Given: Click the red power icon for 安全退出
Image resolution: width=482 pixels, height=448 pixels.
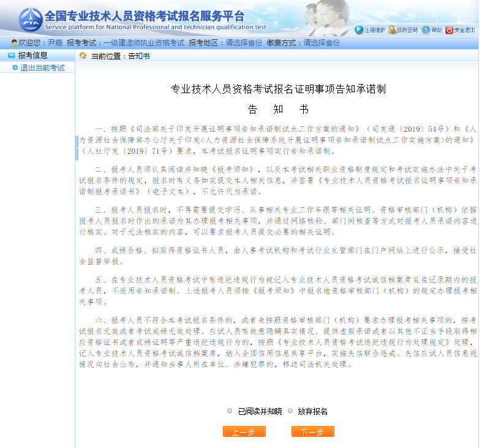Looking at the screenshot, I should (x=449, y=30).
